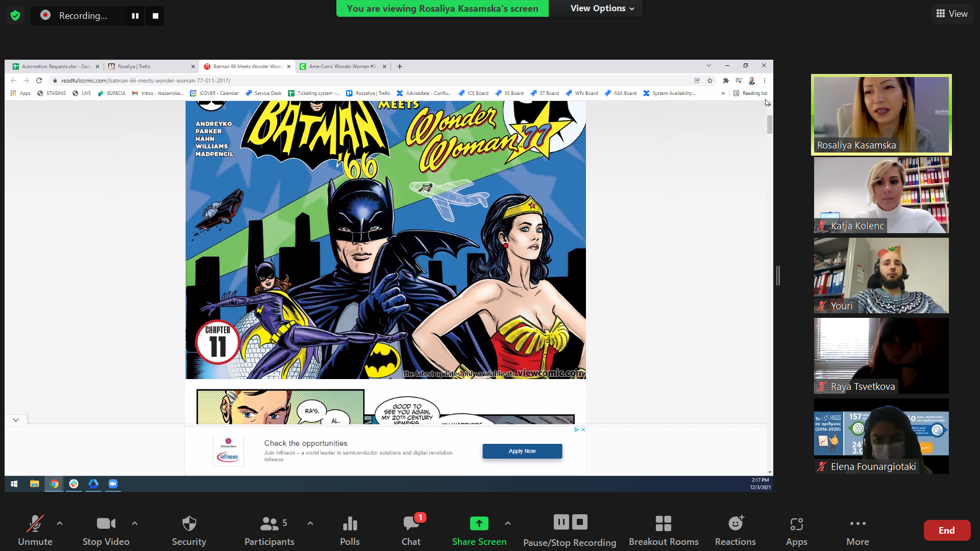Click the browser forward arrow
Screen dimensions: 980x551
[27, 81]
